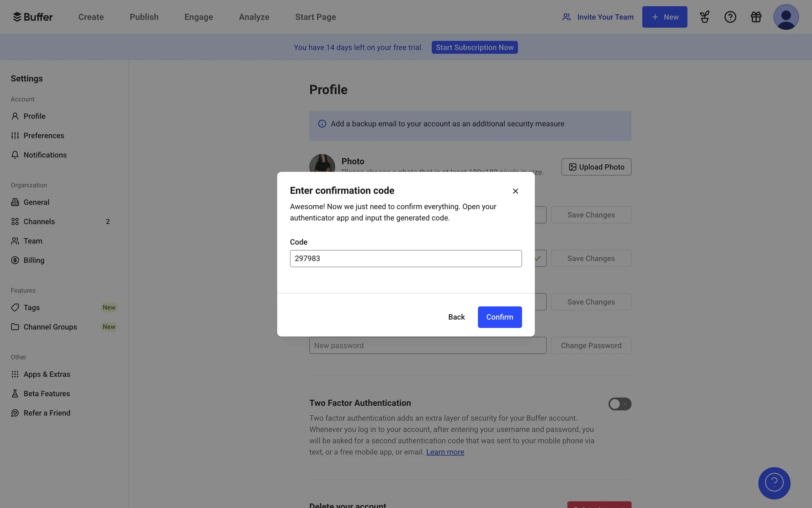Go to the Analyze tab
The width and height of the screenshot is (812, 508).
[x=254, y=17]
